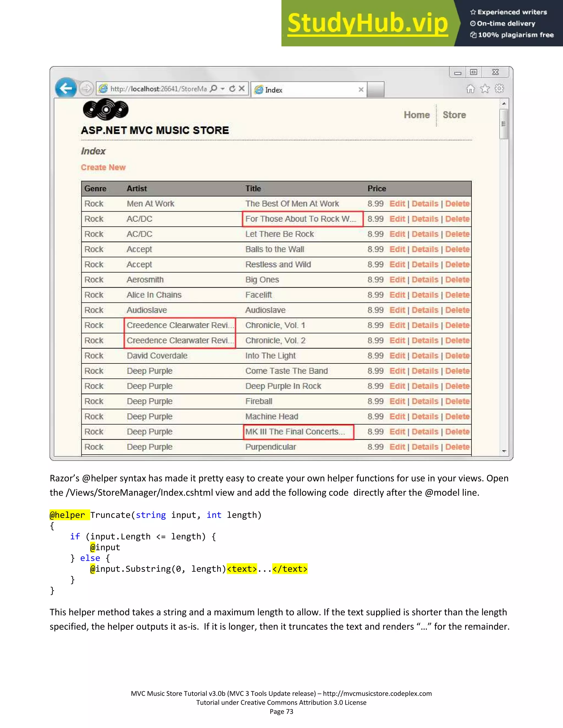Open Details for Deep Purple In Rock
This screenshot has width=563, height=728.
point(425,386)
